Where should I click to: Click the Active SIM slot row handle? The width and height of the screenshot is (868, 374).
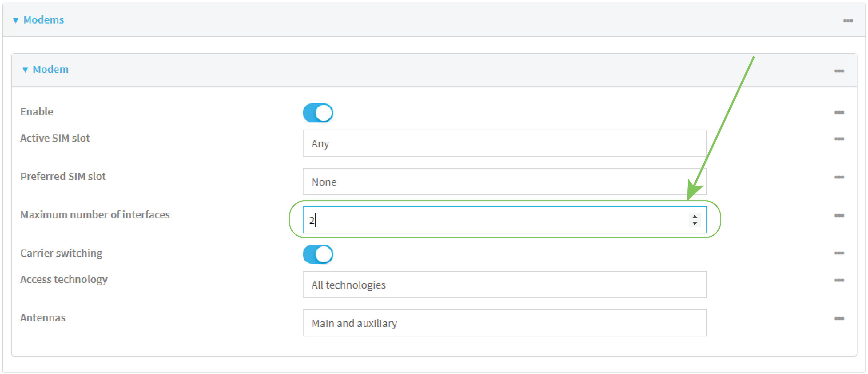pos(839,138)
